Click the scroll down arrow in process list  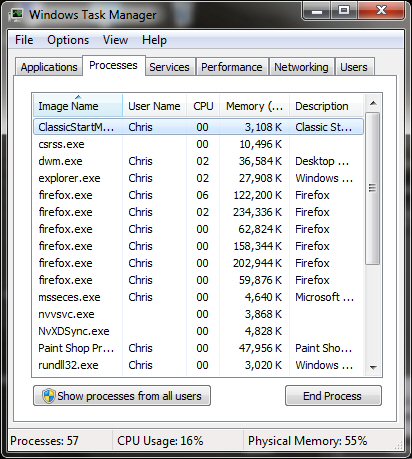coord(373,367)
